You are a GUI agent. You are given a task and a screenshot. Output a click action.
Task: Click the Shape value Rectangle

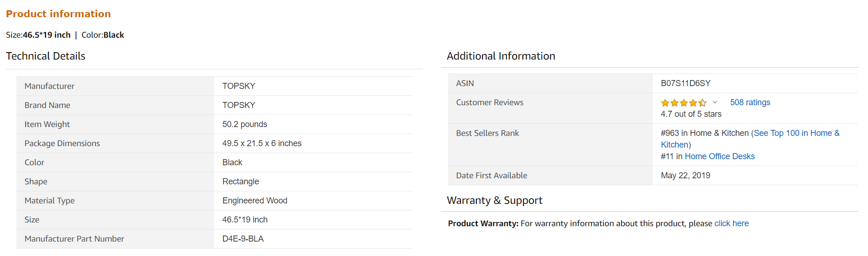[x=240, y=182]
